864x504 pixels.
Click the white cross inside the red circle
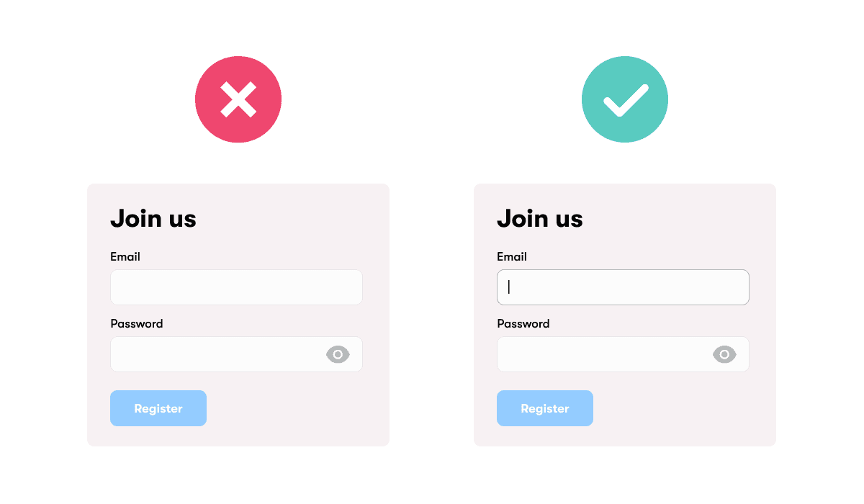click(x=238, y=99)
